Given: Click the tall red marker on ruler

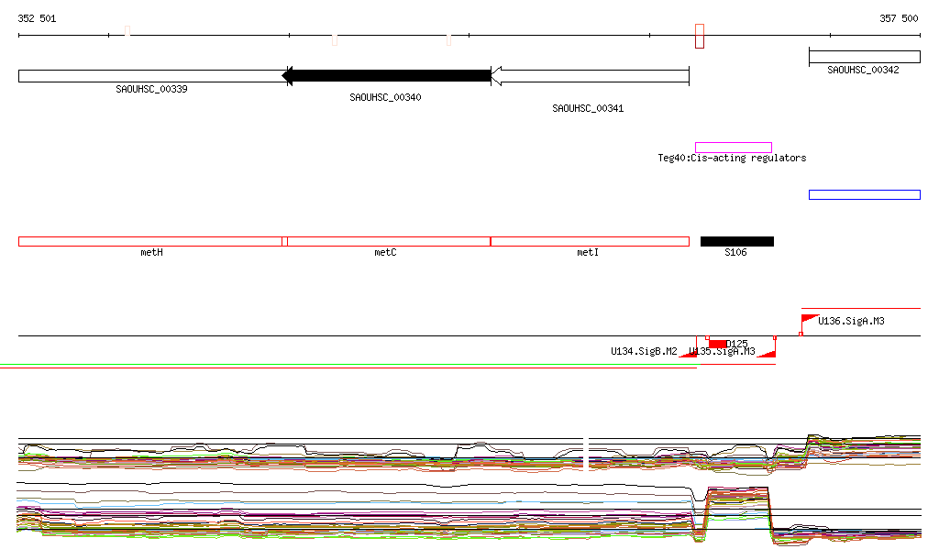Looking at the screenshot, I should coord(700,36).
